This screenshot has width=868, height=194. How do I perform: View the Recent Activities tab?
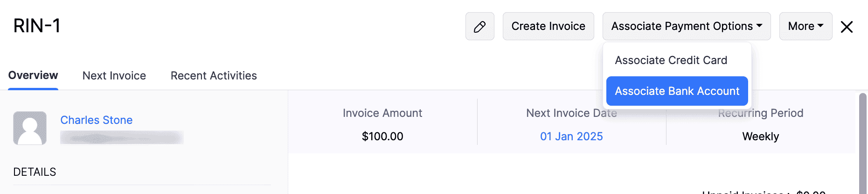[214, 76]
